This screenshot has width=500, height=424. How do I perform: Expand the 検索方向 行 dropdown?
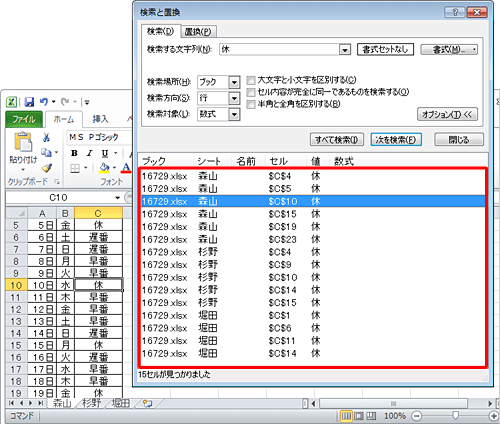tap(234, 98)
